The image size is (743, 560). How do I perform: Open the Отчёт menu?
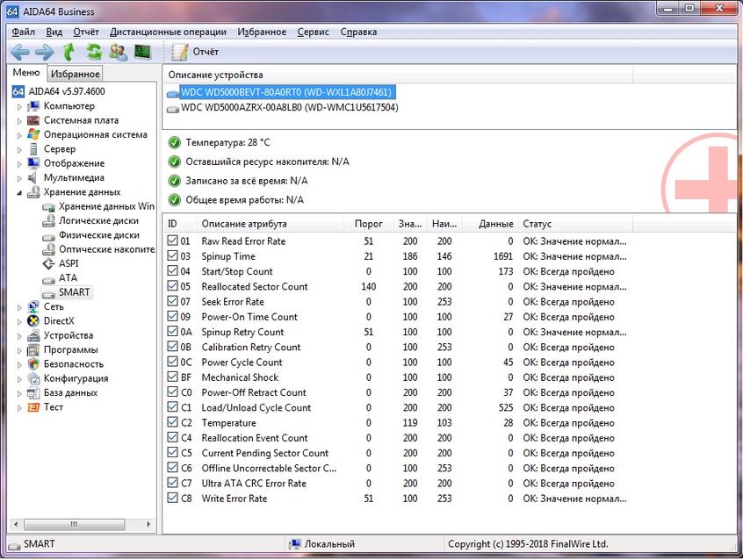pyautogui.click(x=86, y=32)
